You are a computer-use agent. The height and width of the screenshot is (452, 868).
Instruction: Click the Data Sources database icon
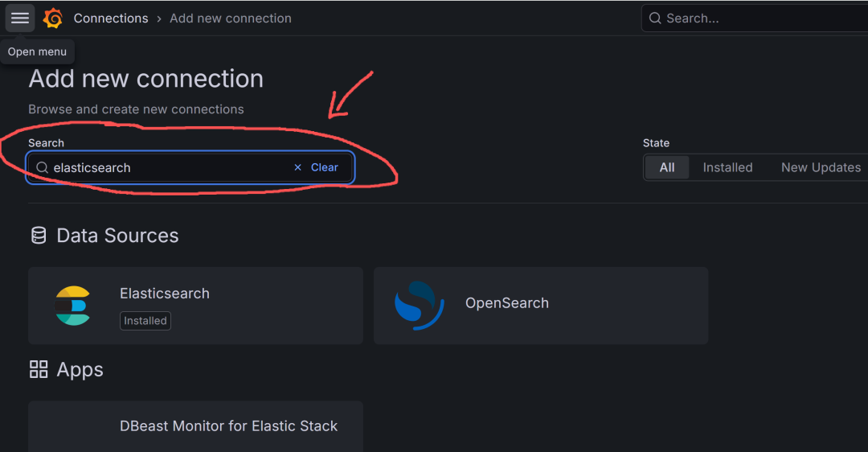pyautogui.click(x=39, y=236)
